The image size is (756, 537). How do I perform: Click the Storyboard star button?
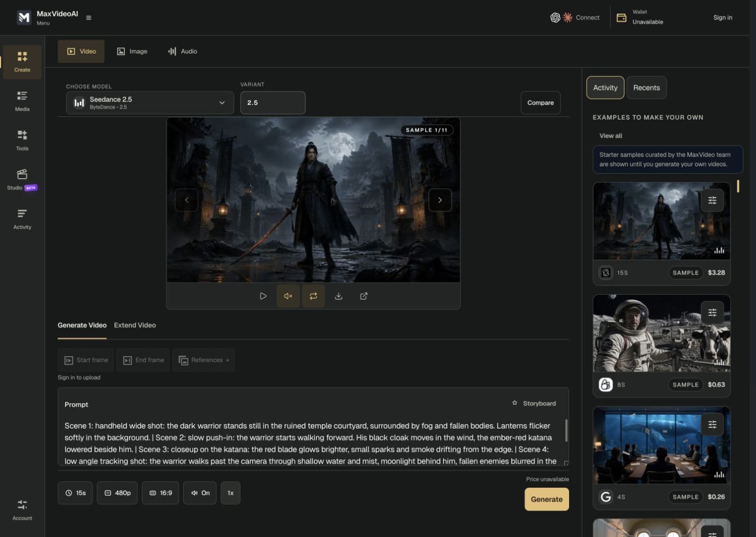click(534, 403)
